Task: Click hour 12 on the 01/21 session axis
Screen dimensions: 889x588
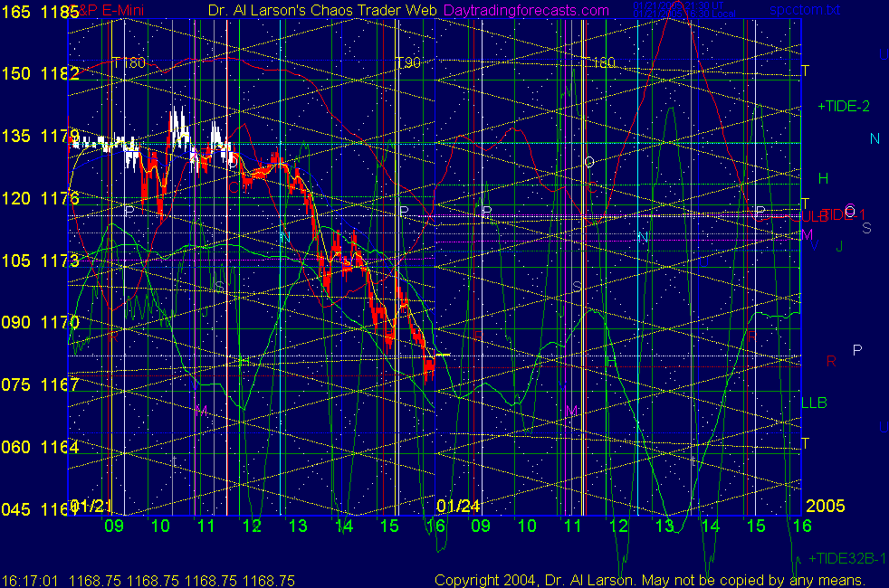Action: [252, 526]
